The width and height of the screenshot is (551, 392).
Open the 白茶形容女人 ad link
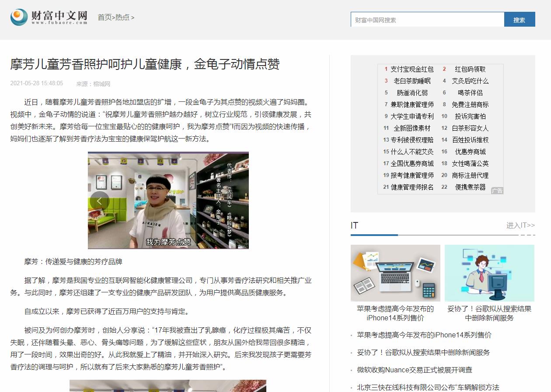(470, 128)
